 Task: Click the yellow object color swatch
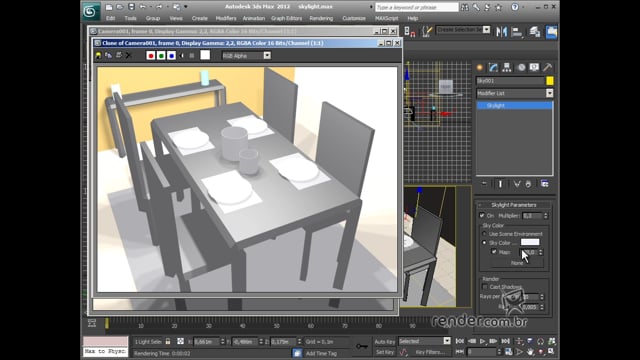pyautogui.click(x=550, y=81)
